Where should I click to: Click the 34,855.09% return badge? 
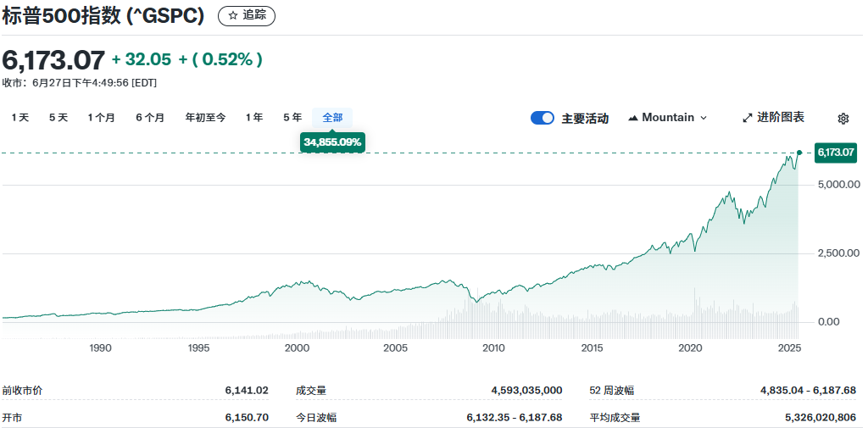click(332, 142)
